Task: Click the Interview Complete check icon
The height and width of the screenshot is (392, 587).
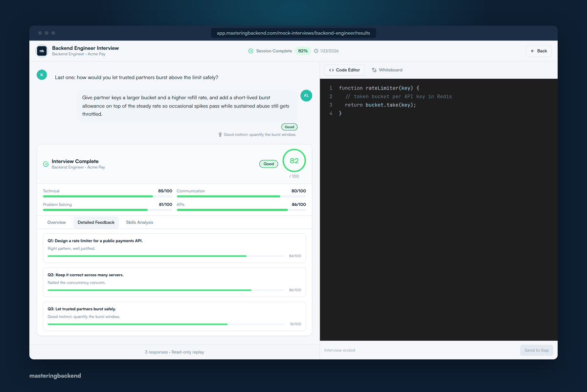Action: [x=46, y=164]
